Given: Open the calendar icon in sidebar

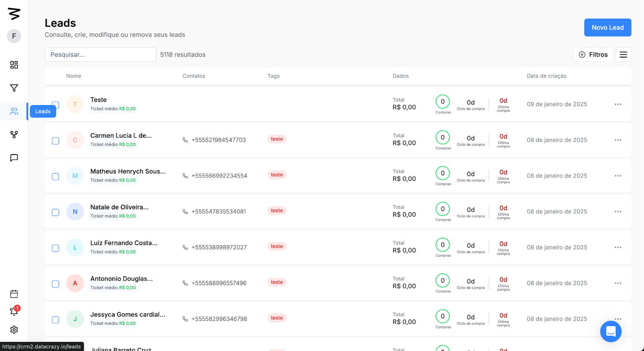Looking at the screenshot, I should [x=14, y=294].
